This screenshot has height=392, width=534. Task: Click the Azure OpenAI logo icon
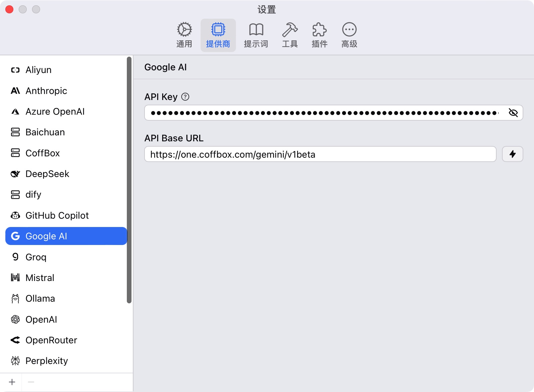click(15, 112)
